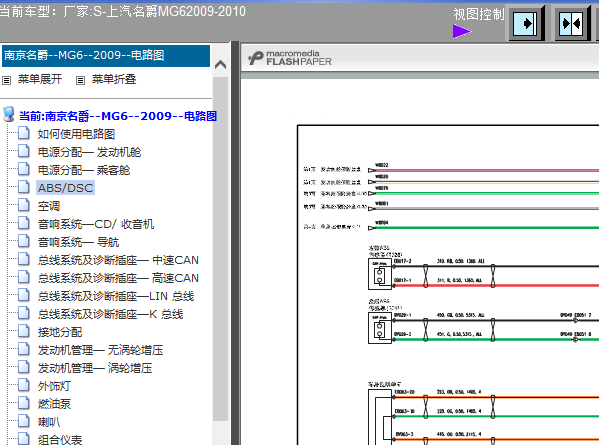This screenshot has width=599, height=445.
Task: Click the page icon next to 总线系统及诊断插座— 高速CAN
Action: pos(24,276)
